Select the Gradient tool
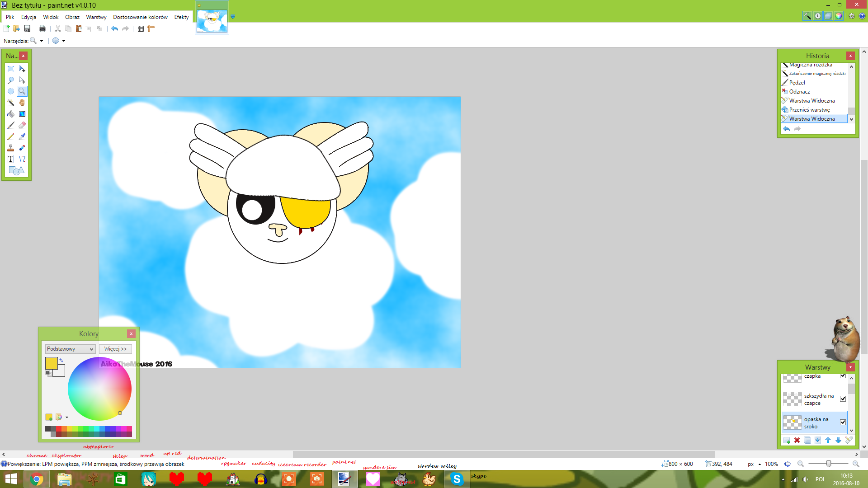This screenshot has height=488, width=868. coord(22,114)
